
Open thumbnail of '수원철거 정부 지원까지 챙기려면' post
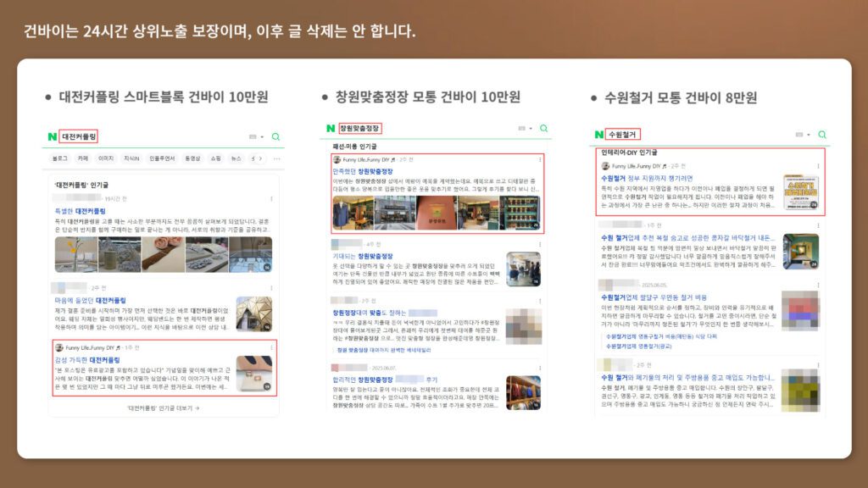click(801, 192)
